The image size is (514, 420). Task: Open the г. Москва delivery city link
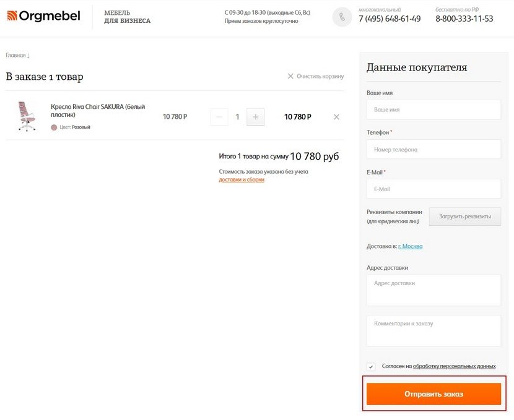coord(410,246)
